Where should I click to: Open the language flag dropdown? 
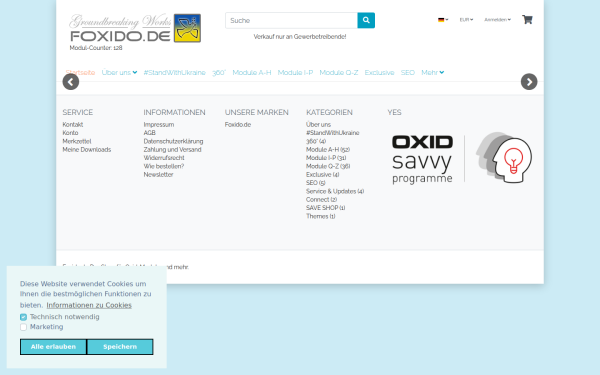(443, 20)
